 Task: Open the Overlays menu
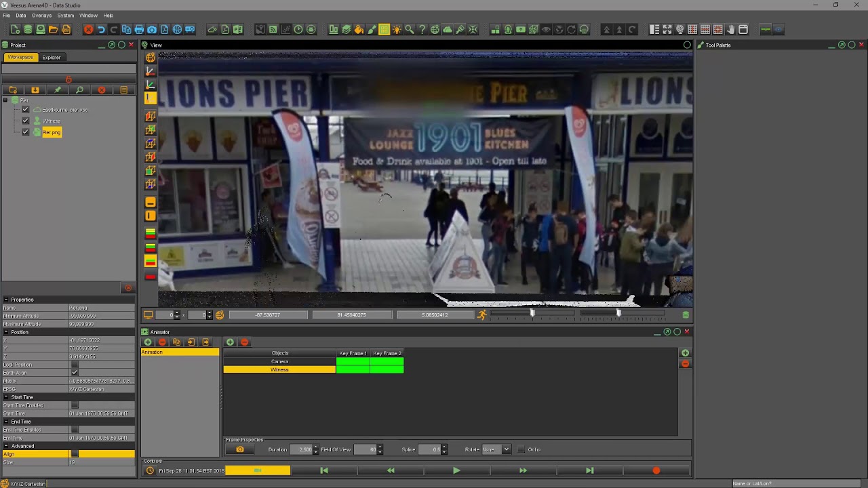[x=41, y=15]
